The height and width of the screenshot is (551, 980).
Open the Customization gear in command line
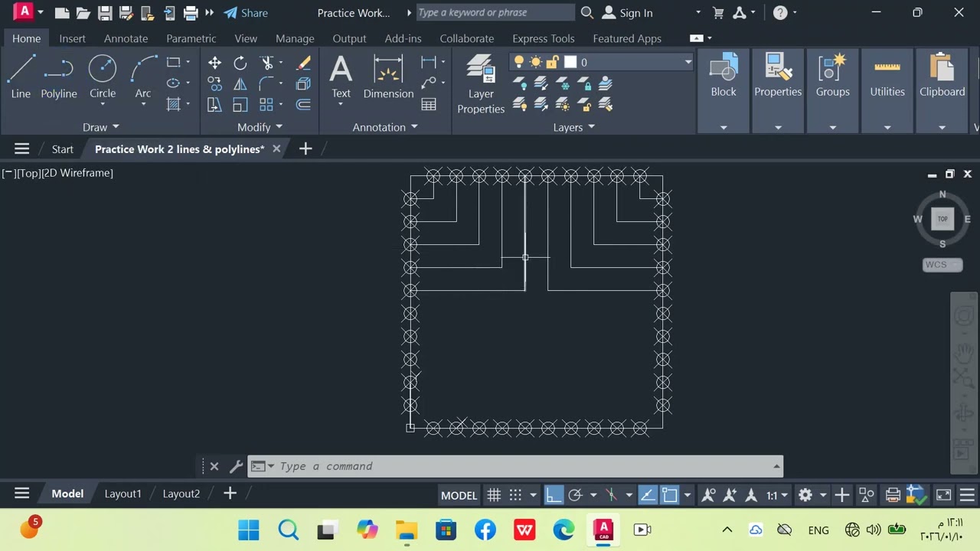236,466
